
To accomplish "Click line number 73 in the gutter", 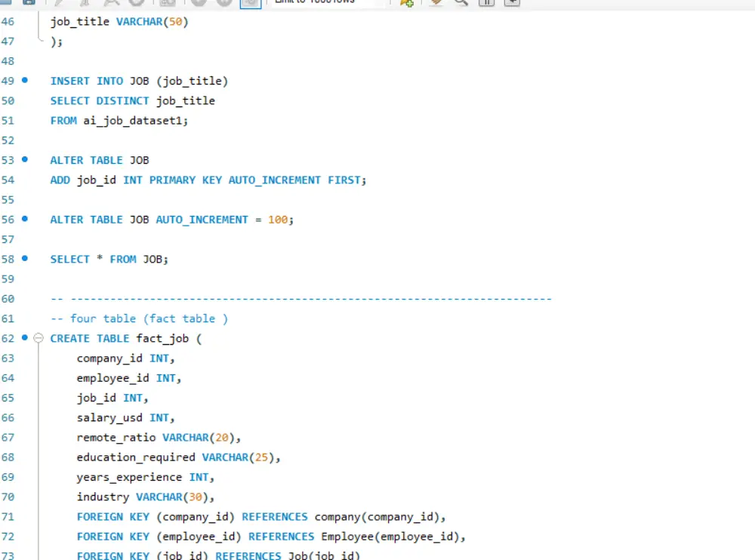I will point(8,555).
